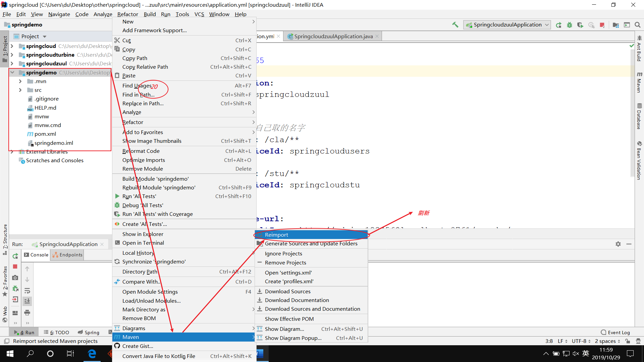Image resolution: width=644 pixels, height=362 pixels.
Task: Toggle soft-wrap icon in the console toolbar
Action: pos(27,291)
